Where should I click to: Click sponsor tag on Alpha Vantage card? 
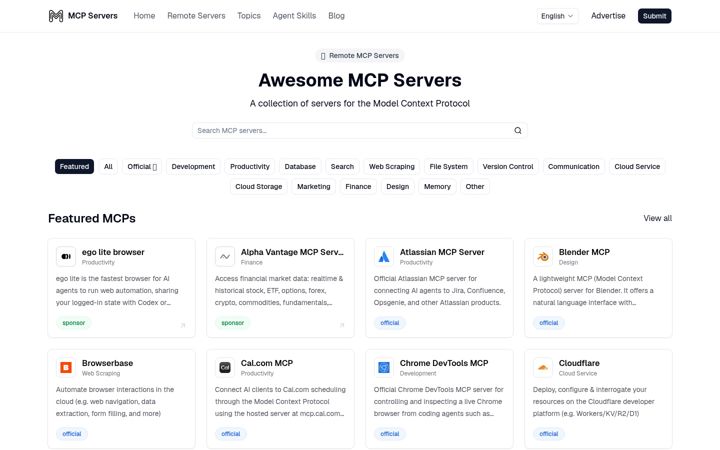click(232, 323)
